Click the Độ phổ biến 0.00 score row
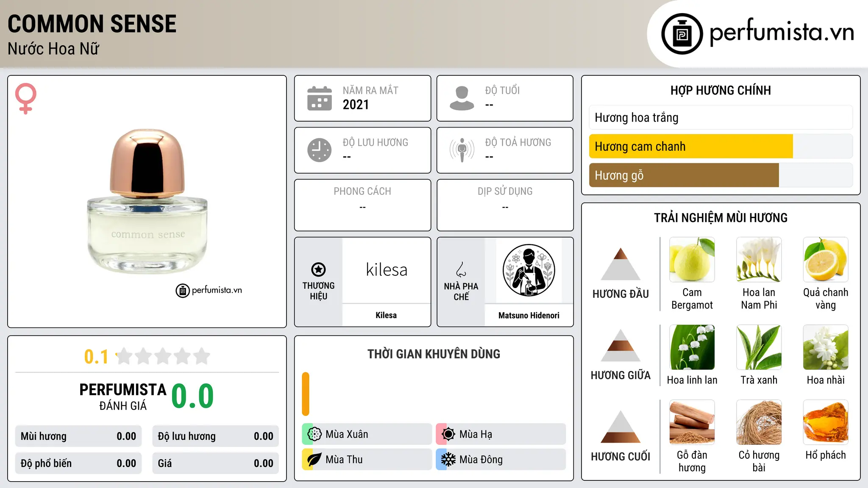Image resolution: width=868 pixels, height=488 pixels. click(78, 463)
